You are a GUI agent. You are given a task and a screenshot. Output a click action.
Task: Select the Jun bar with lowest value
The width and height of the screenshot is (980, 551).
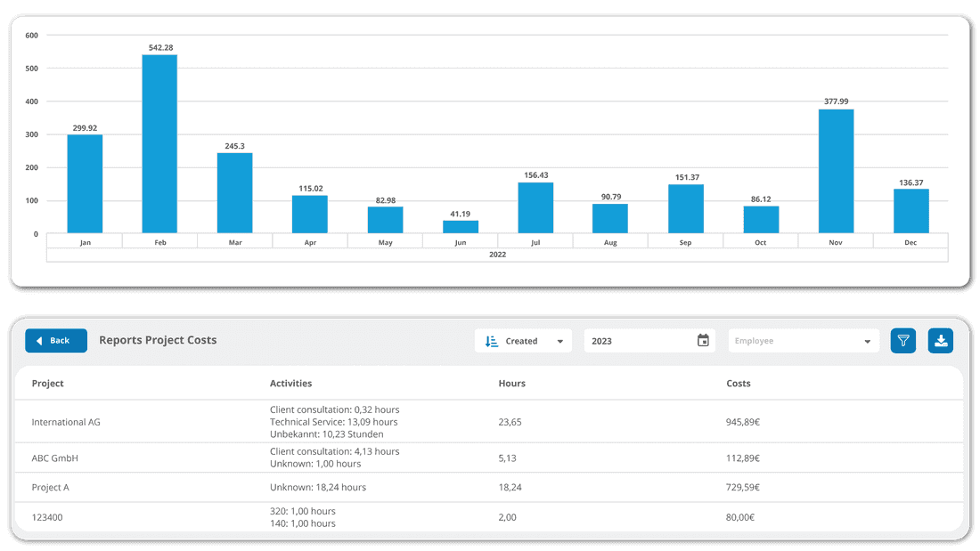pyautogui.click(x=461, y=227)
